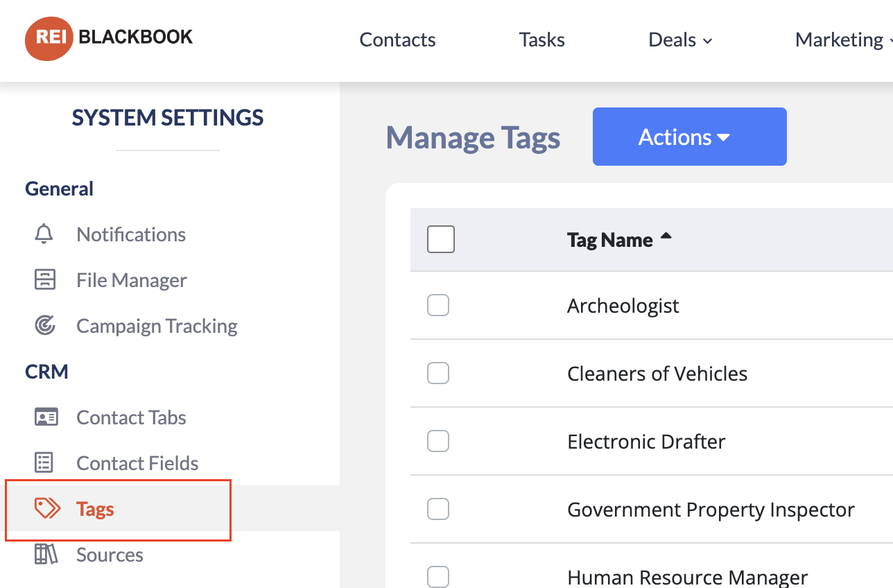Click the Cleaners of Vehicles tag
Viewport: 893px width, 588px height.
pyautogui.click(x=657, y=374)
